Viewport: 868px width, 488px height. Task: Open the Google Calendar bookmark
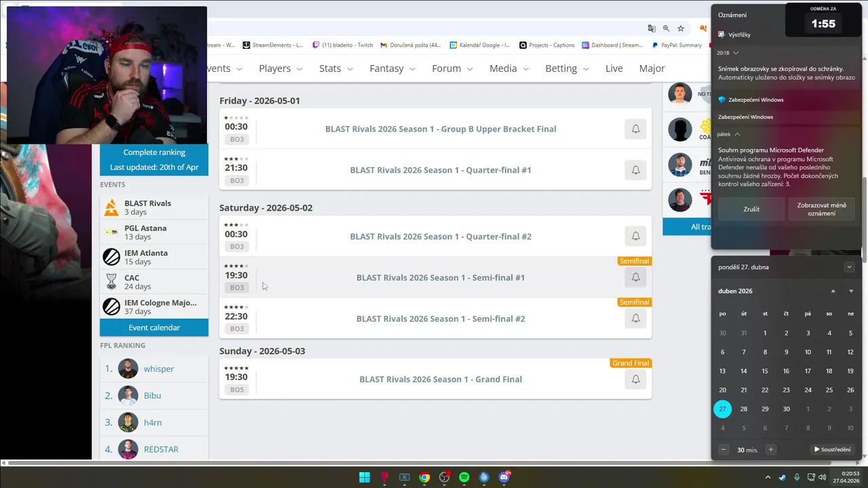480,45
